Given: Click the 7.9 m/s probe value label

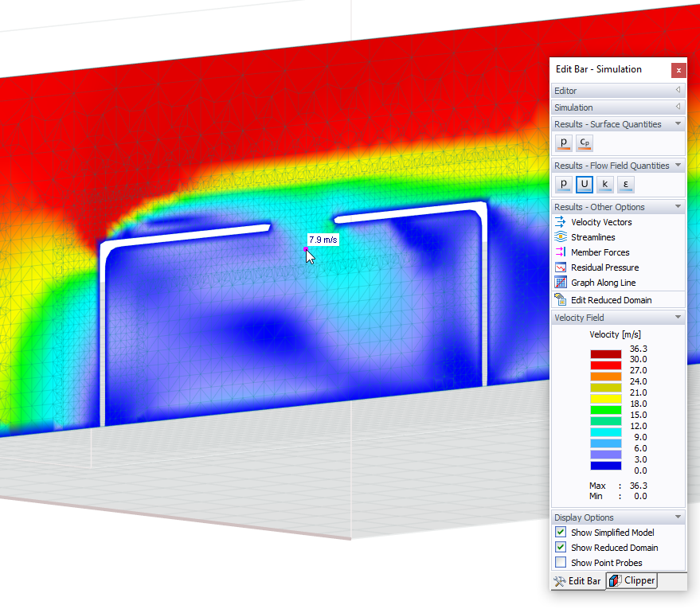Looking at the screenshot, I should coord(323,240).
